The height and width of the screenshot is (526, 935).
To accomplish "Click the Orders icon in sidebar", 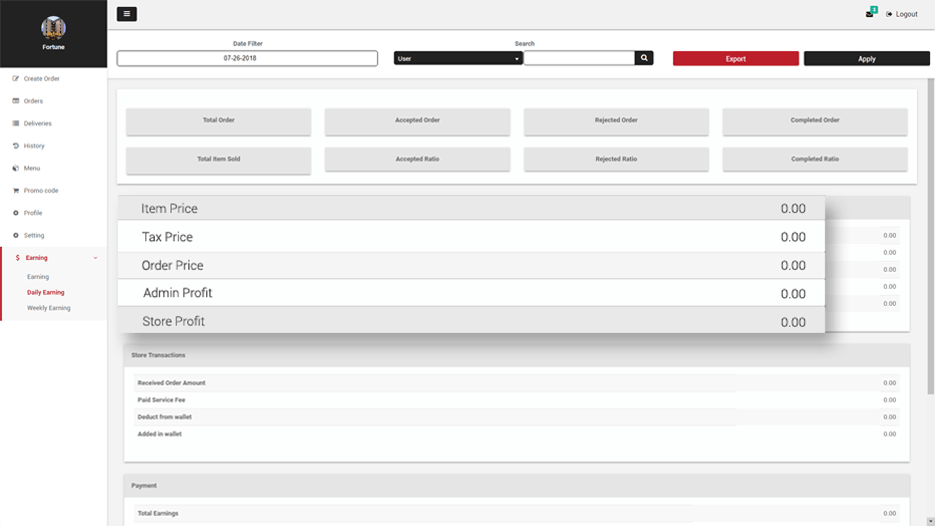I will 16,101.
